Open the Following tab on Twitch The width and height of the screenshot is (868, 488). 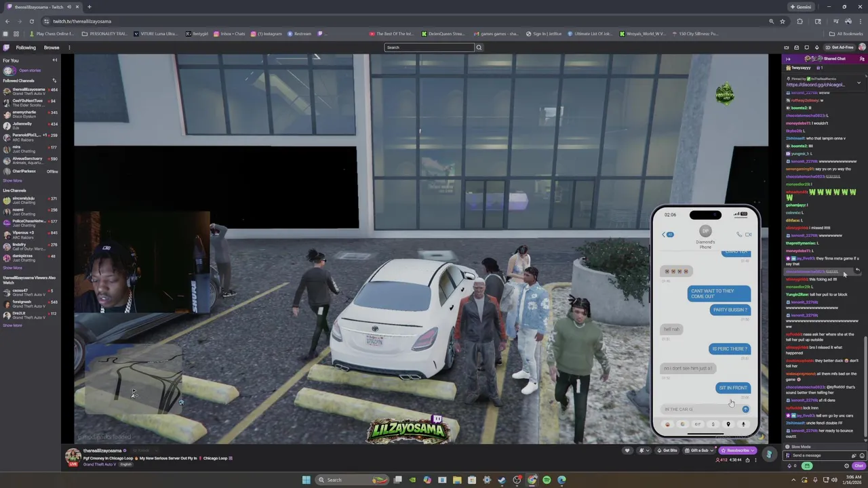26,47
